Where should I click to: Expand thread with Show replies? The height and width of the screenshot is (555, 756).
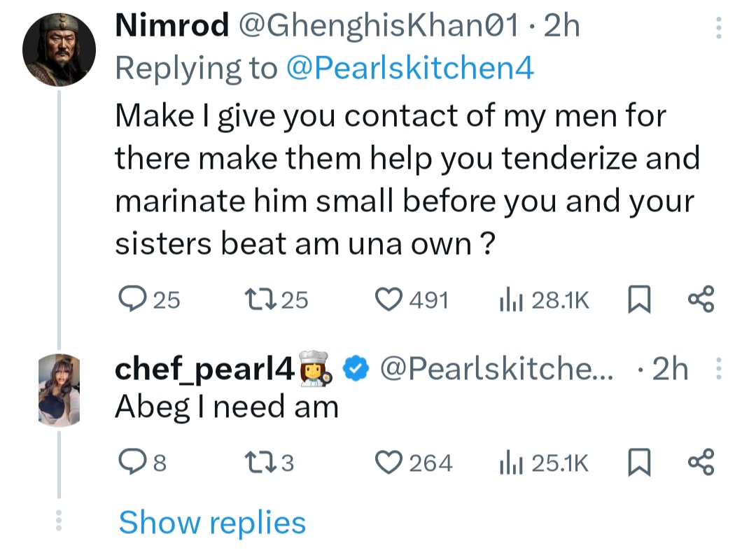point(212,523)
